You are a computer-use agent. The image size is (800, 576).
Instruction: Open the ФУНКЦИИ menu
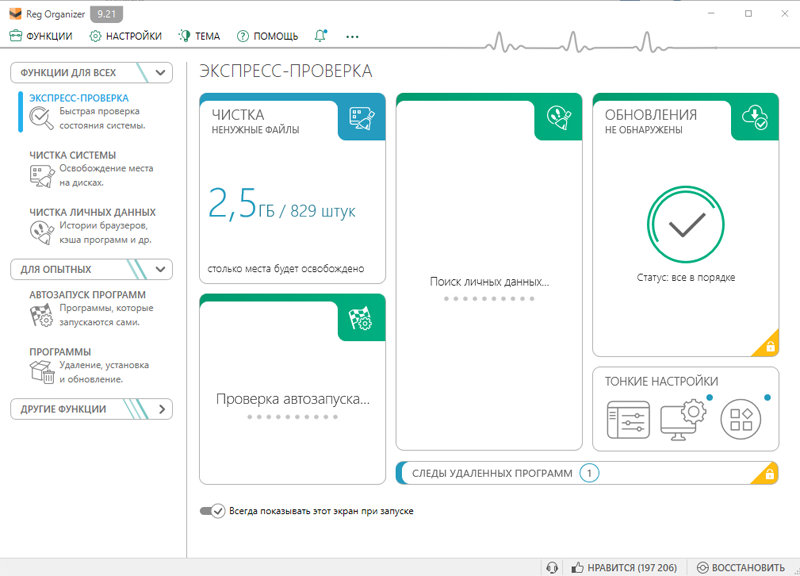41,36
